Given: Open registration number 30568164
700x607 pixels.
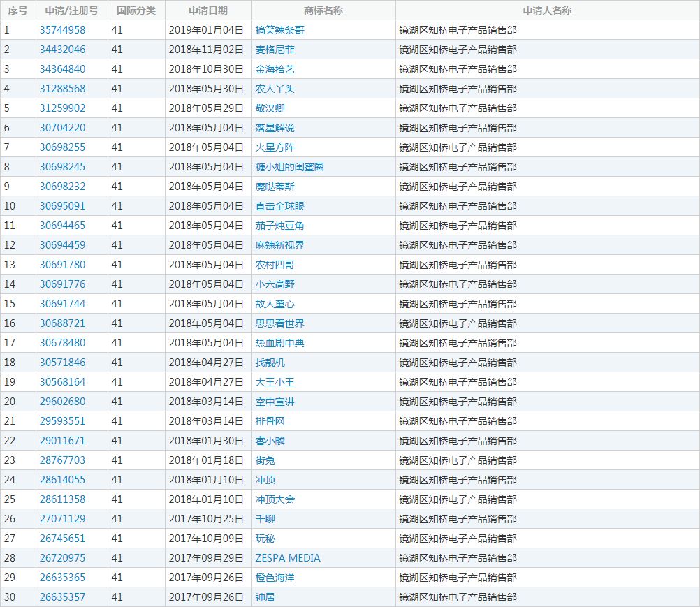Looking at the screenshot, I should click(62, 382).
